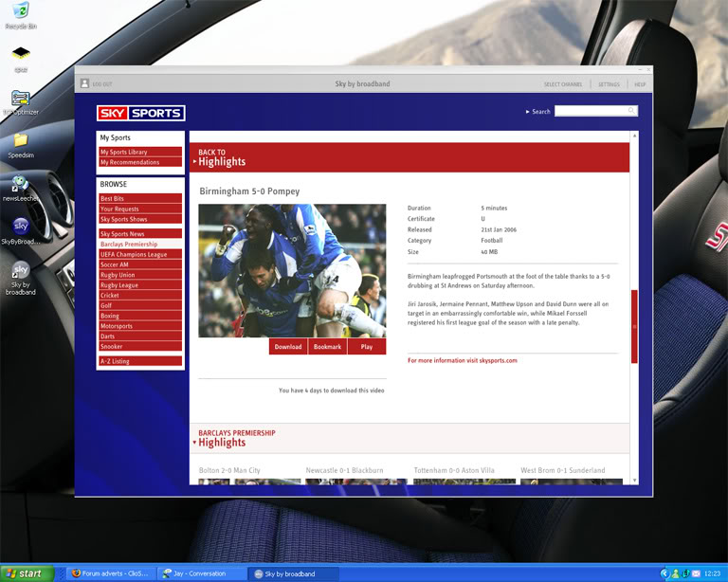Select the TCP Optimizer desktop icon

pyautogui.click(x=20, y=99)
